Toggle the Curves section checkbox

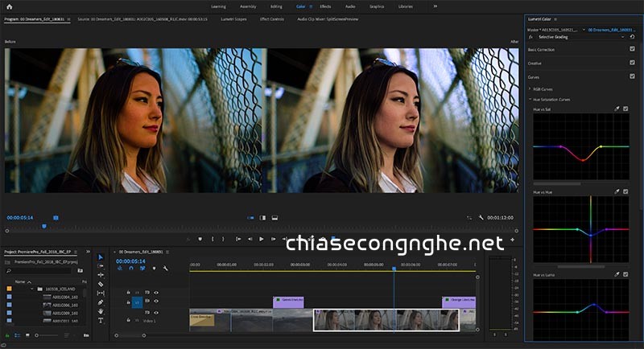point(632,76)
